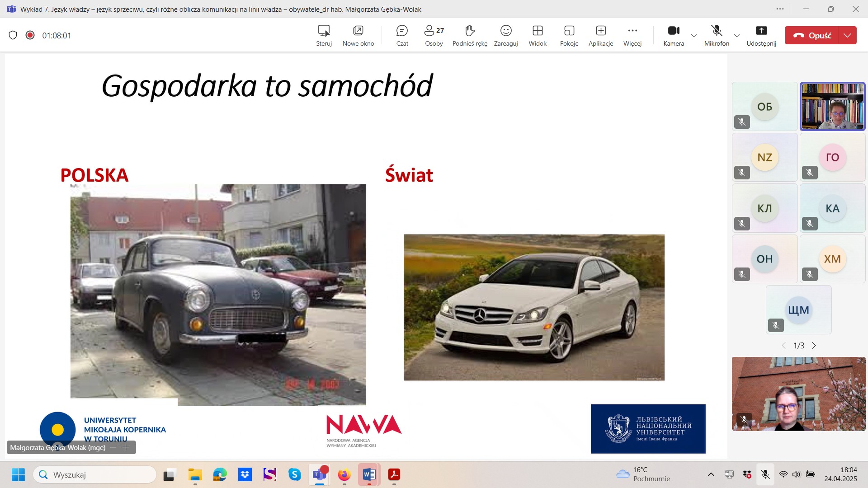Open Zareaguj reactions menu
This screenshot has height=488, width=868.
pos(505,35)
